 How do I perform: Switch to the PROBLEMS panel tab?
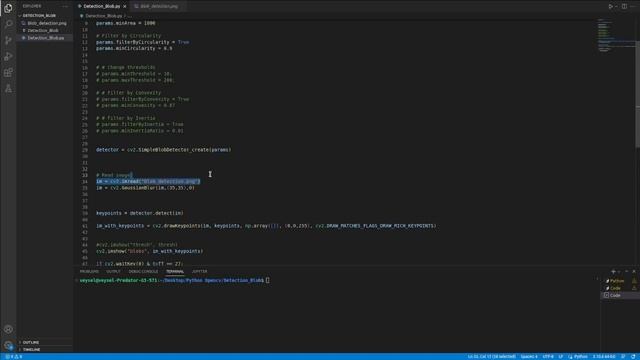tap(89, 271)
